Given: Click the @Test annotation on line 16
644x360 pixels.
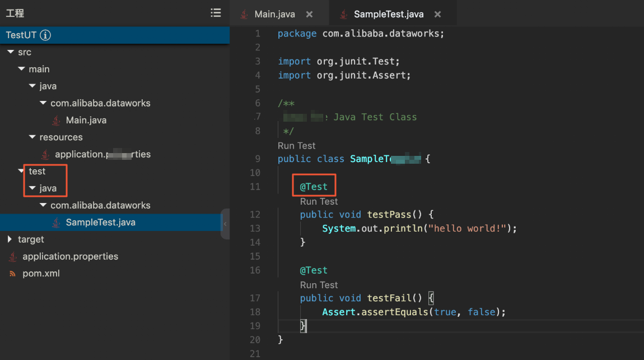Looking at the screenshot, I should (x=314, y=270).
